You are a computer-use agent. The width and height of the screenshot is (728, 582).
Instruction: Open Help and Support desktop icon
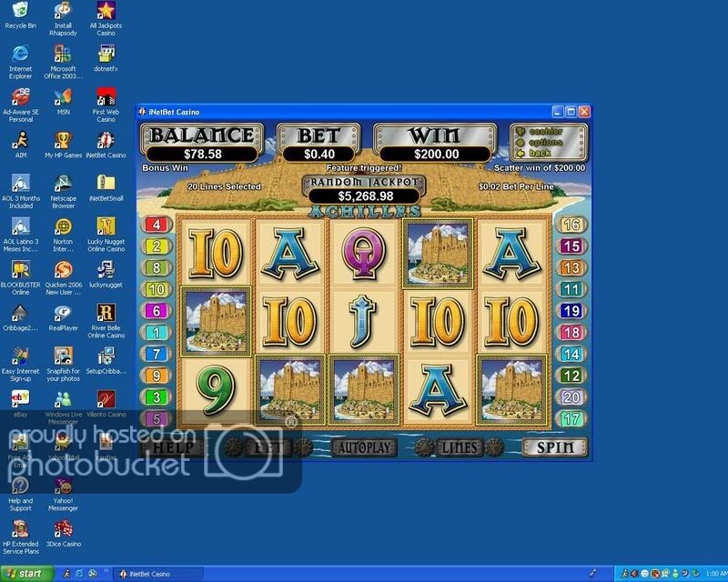coord(20,495)
